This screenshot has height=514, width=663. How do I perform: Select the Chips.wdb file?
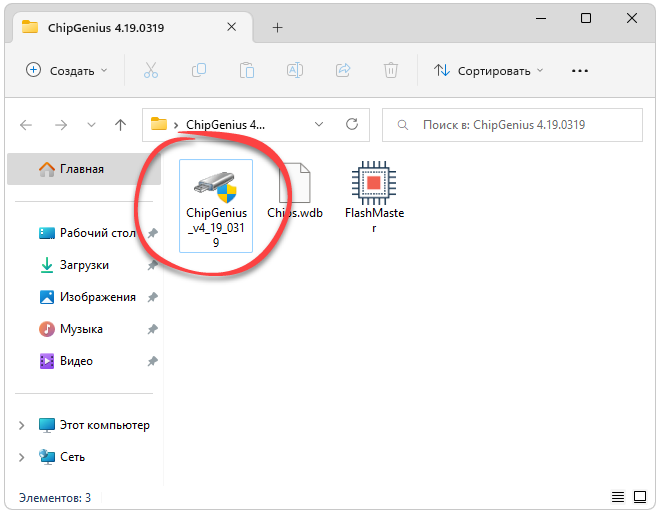[x=295, y=190]
